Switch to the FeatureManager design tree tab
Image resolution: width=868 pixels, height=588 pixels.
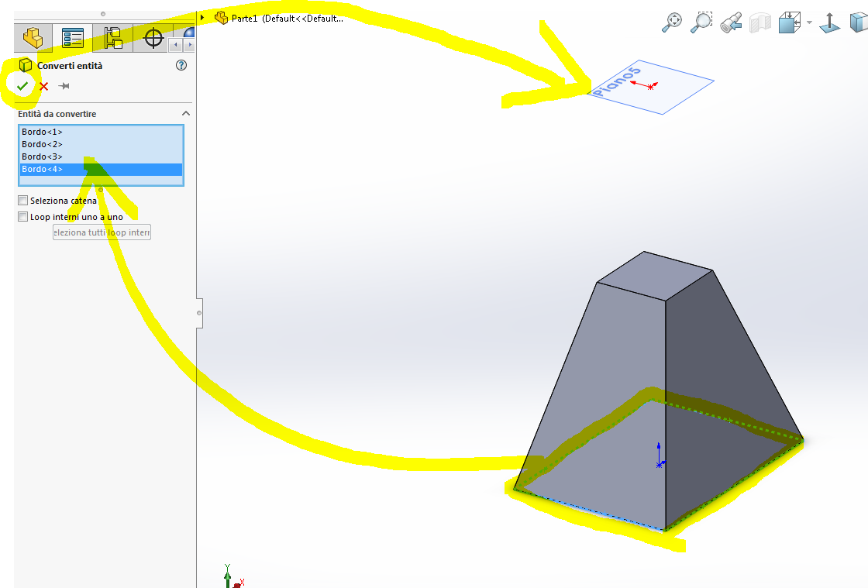[33, 36]
